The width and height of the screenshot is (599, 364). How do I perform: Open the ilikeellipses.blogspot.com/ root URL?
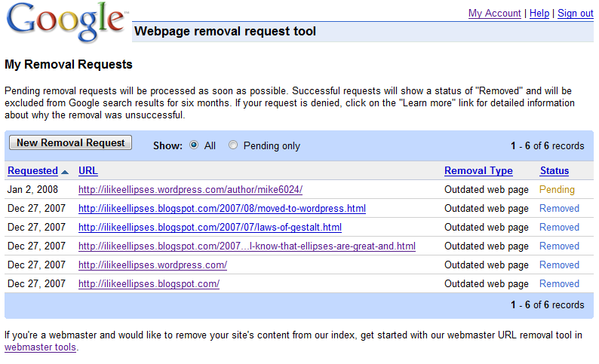(149, 284)
